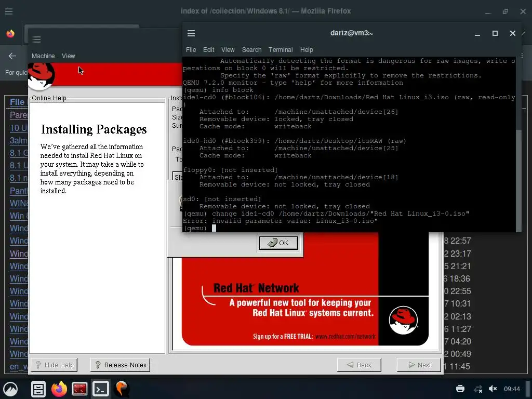
Task: Click the Red Hat shadowman logo in installer header
Action: (x=41, y=76)
